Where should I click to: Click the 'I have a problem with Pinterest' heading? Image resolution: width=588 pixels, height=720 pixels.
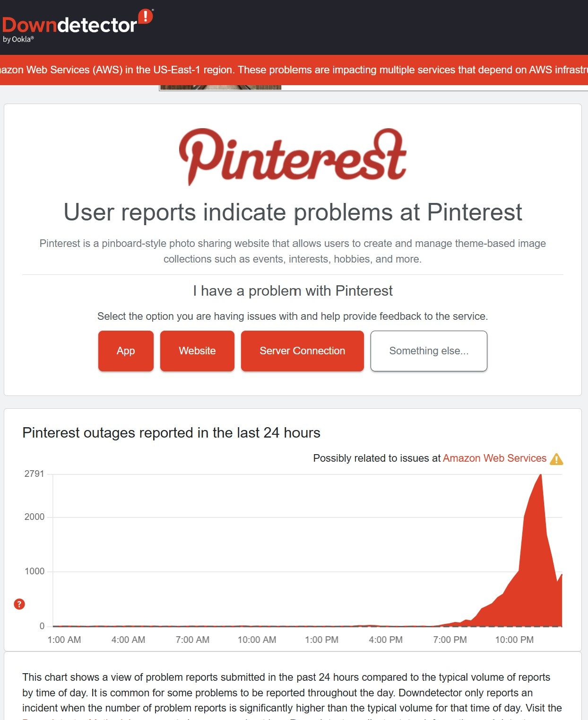point(293,290)
